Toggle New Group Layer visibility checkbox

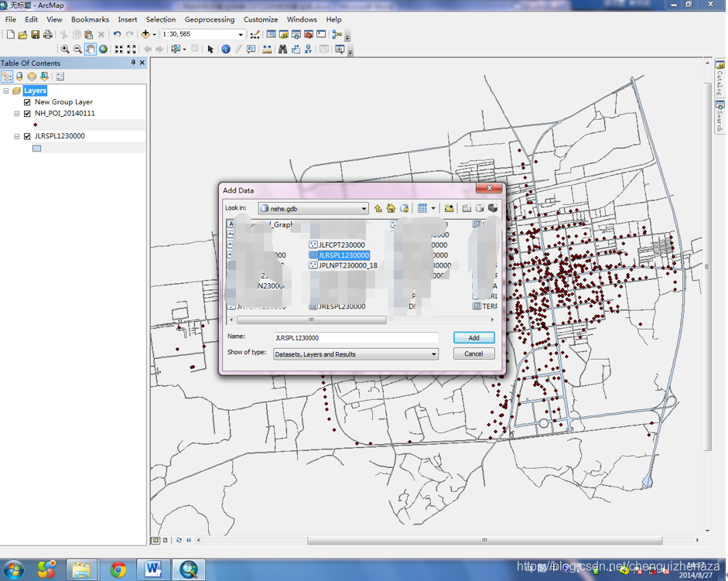pyautogui.click(x=27, y=102)
